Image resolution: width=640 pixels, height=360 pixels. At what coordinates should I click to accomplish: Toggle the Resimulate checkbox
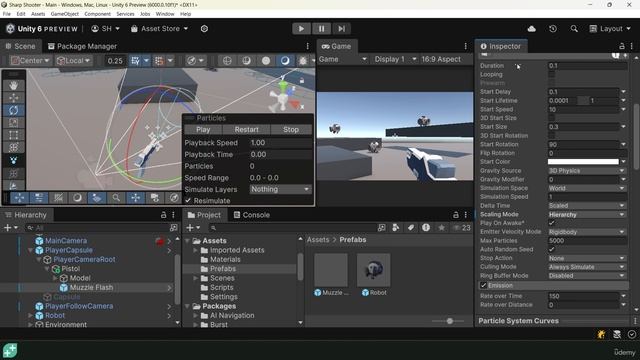tap(188, 200)
